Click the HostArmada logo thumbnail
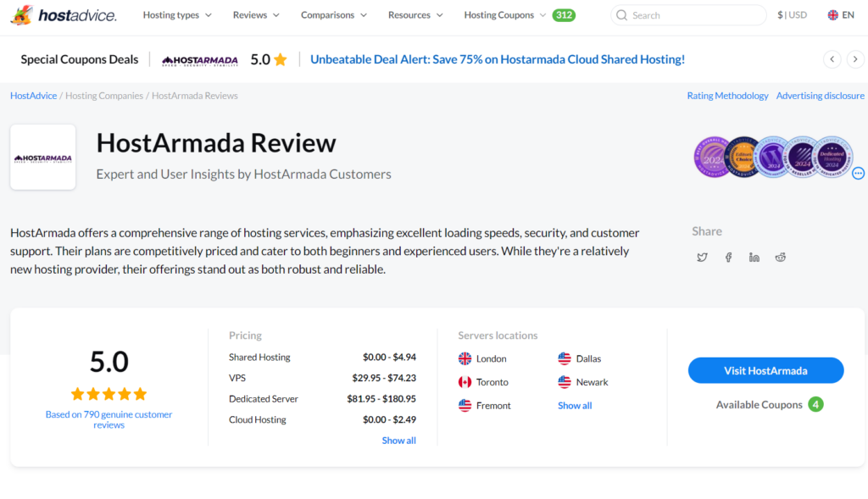 (x=42, y=157)
